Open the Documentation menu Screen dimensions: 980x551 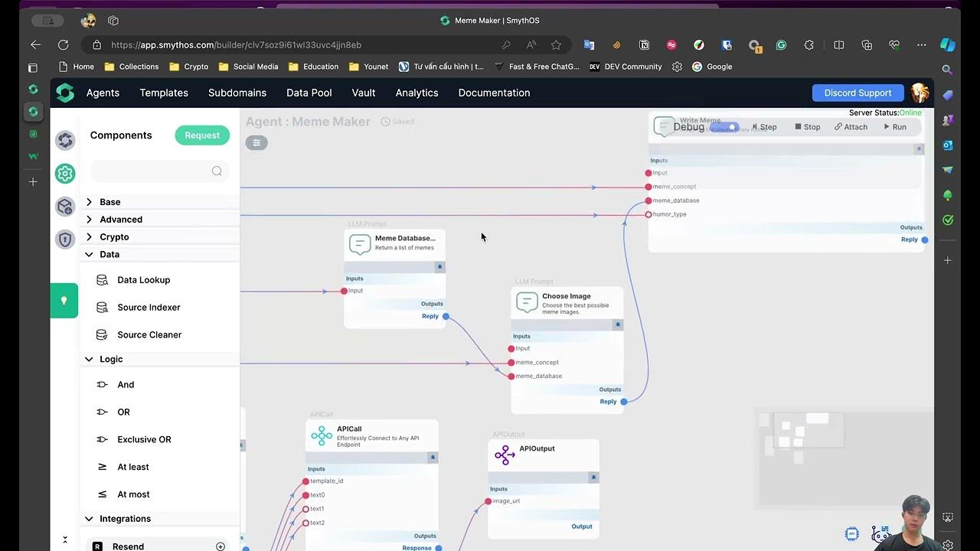point(494,93)
